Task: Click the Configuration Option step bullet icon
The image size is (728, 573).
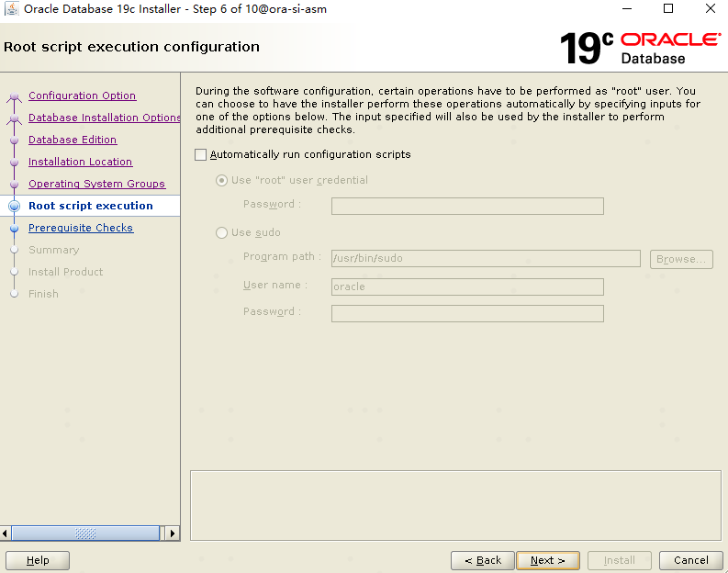Action: (15, 97)
